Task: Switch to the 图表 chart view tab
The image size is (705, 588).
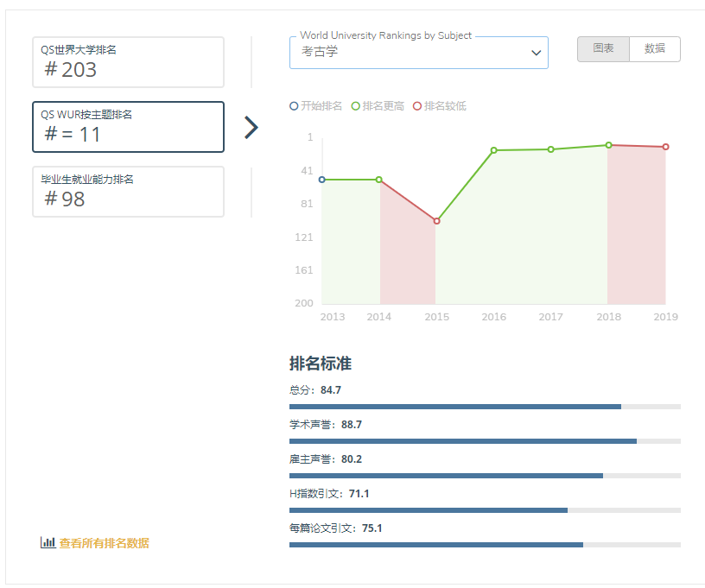Action: (x=603, y=49)
